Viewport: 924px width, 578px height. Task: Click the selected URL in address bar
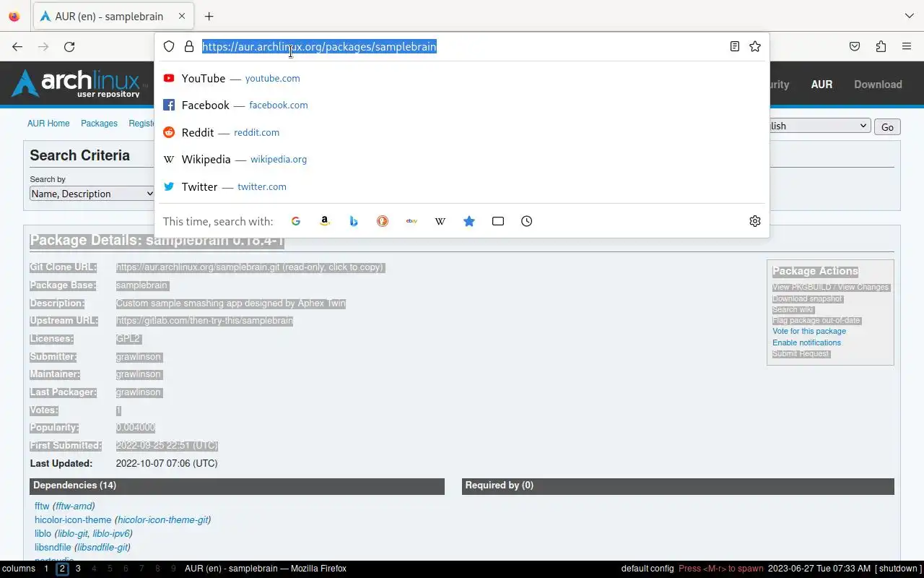pyautogui.click(x=319, y=46)
